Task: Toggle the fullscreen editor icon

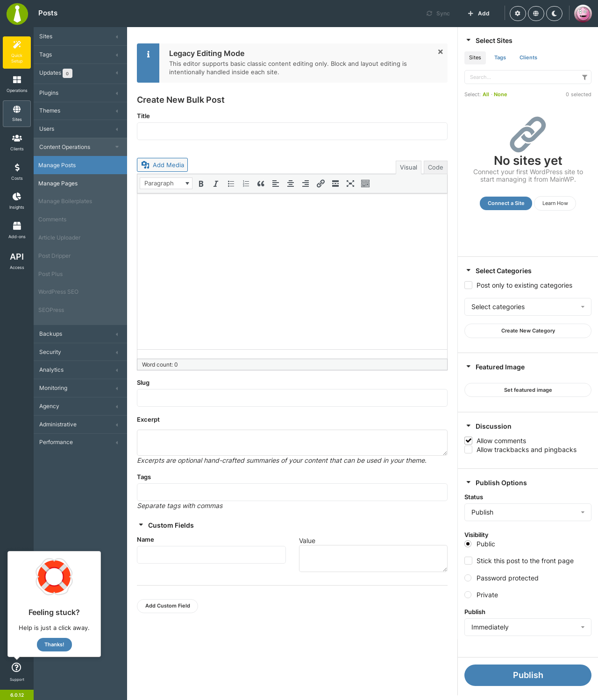Action: [x=350, y=184]
